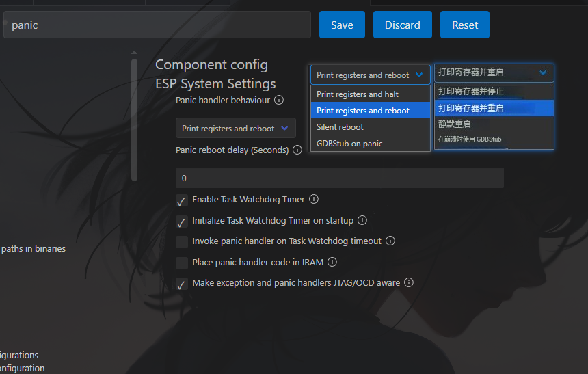The image size is (588, 374).
Task: Click the ESP System Settings heading
Action: click(x=215, y=83)
